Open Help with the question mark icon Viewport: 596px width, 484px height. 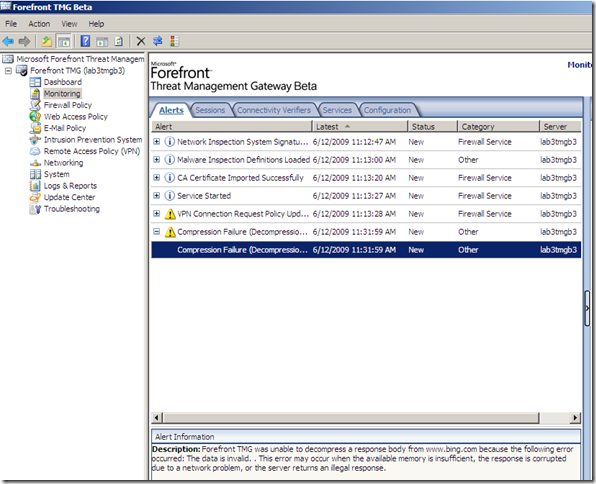86,41
